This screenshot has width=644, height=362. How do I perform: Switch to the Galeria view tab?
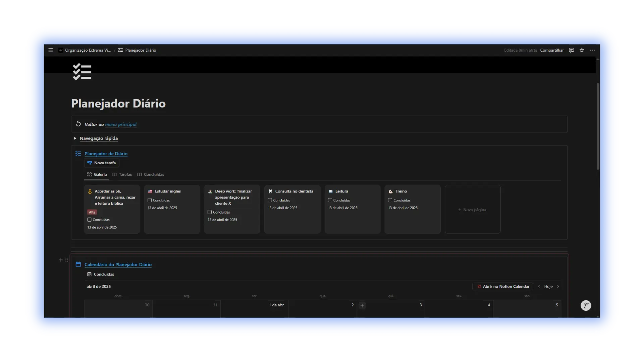point(97,175)
